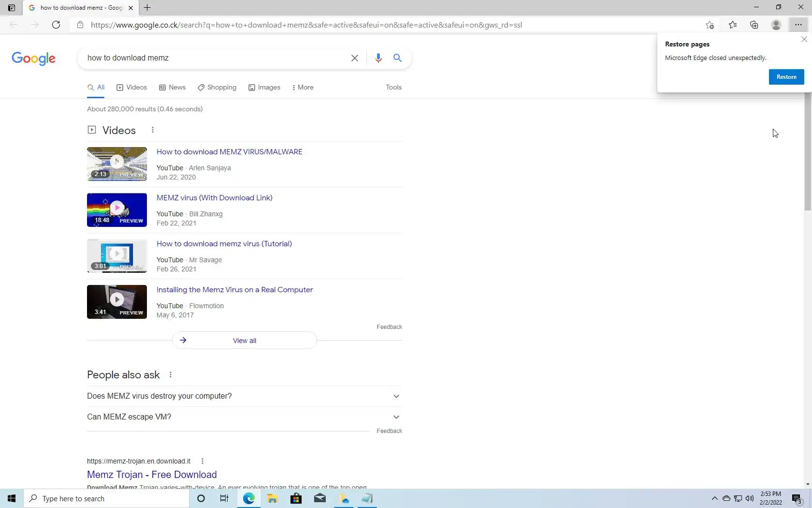The width and height of the screenshot is (812, 508).
Task: Reload the current page
Action: tap(56, 25)
